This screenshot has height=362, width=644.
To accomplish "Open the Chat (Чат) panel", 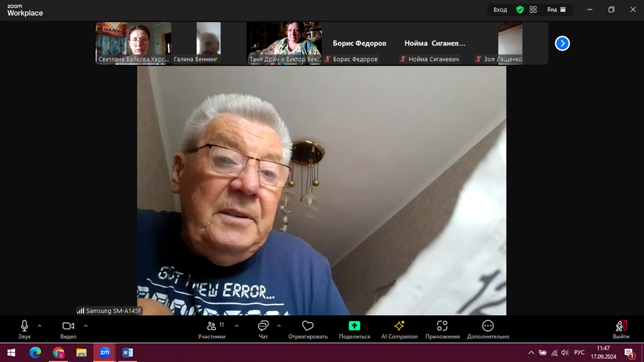I will [x=263, y=329].
